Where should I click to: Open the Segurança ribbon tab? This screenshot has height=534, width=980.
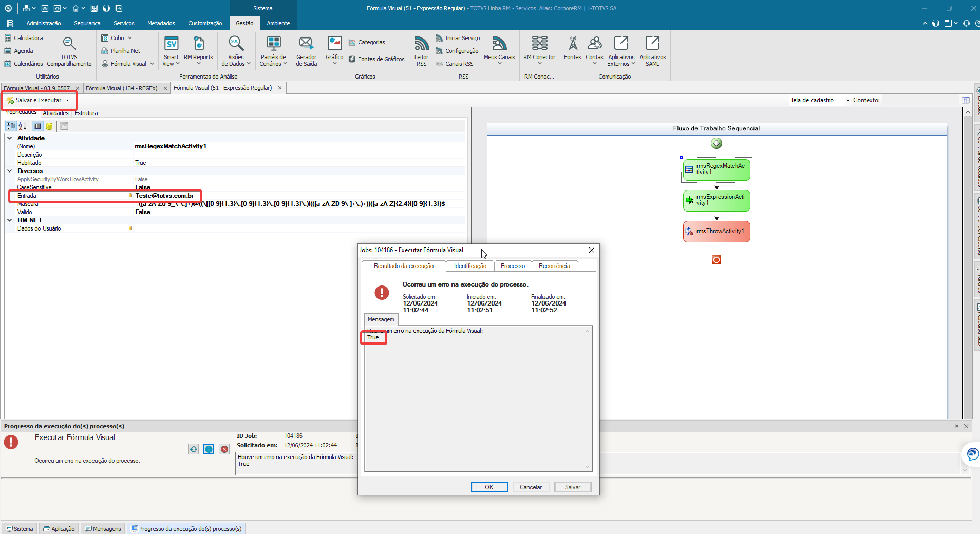(87, 23)
